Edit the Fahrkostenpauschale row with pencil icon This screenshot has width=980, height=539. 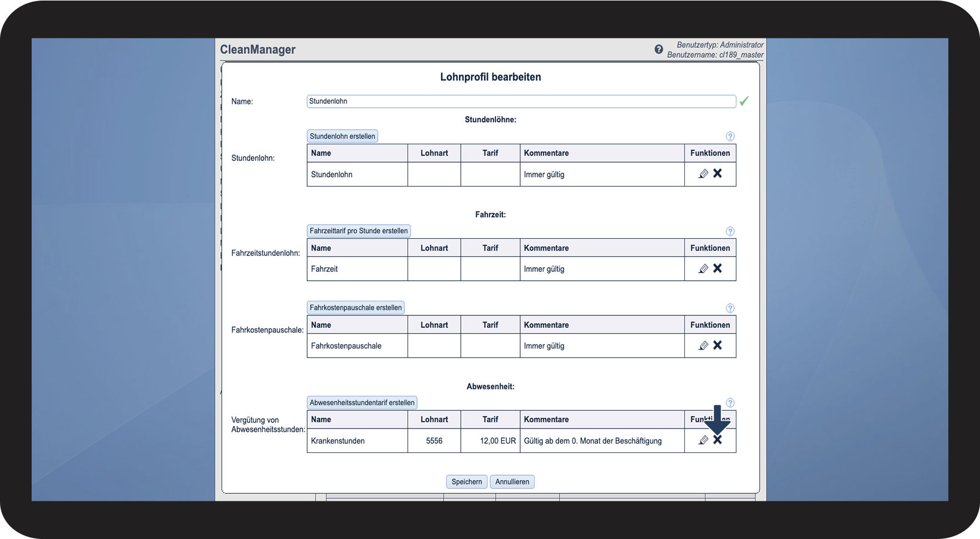703,345
